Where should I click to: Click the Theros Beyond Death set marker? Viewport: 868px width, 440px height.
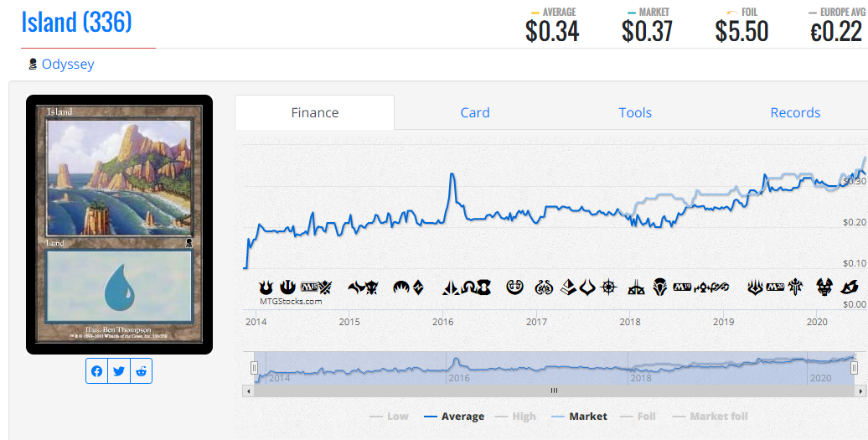click(x=824, y=287)
